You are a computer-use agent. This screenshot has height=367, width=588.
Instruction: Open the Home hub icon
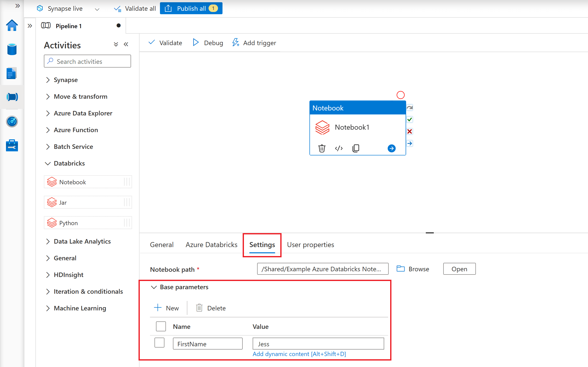click(x=12, y=25)
